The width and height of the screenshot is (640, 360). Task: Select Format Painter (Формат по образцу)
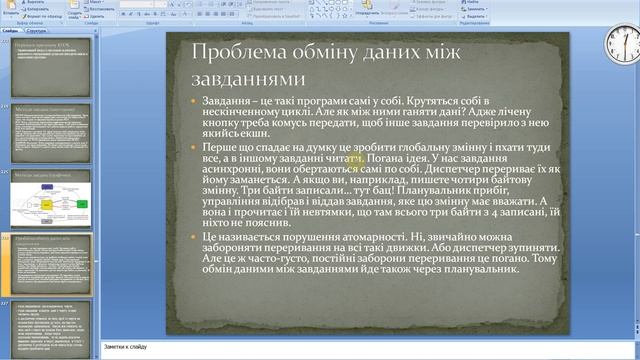click(x=42, y=16)
